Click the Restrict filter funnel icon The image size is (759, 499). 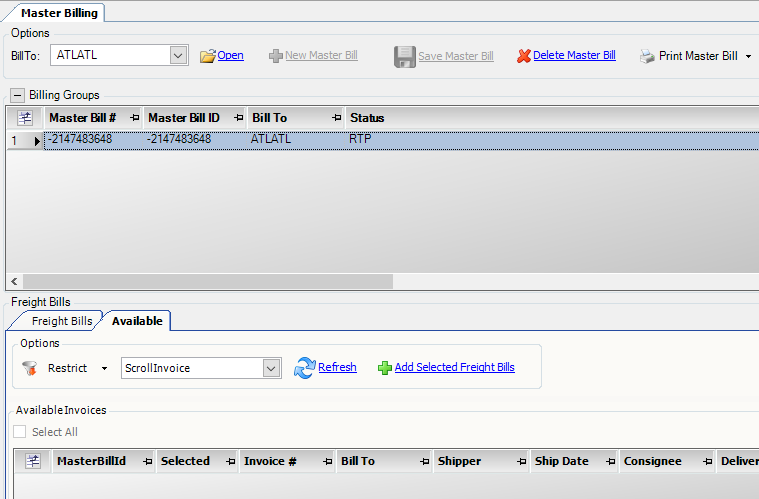click(x=30, y=368)
